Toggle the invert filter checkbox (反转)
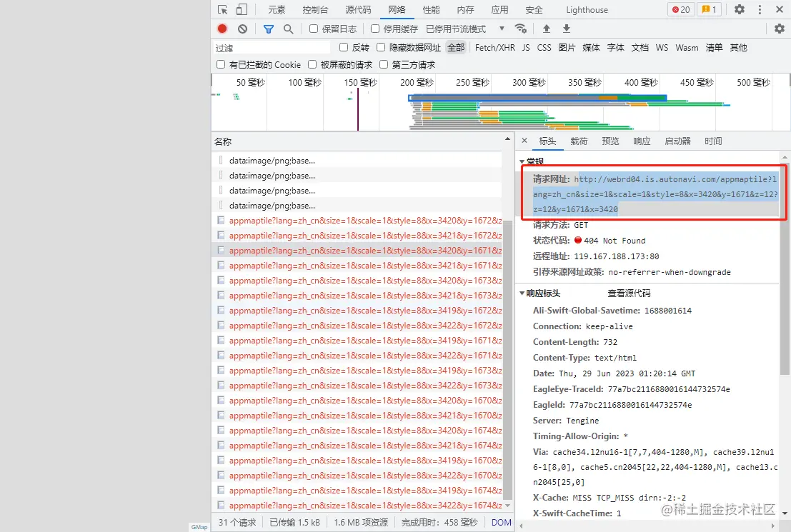Image resolution: width=791 pixels, height=532 pixels. point(344,47)
